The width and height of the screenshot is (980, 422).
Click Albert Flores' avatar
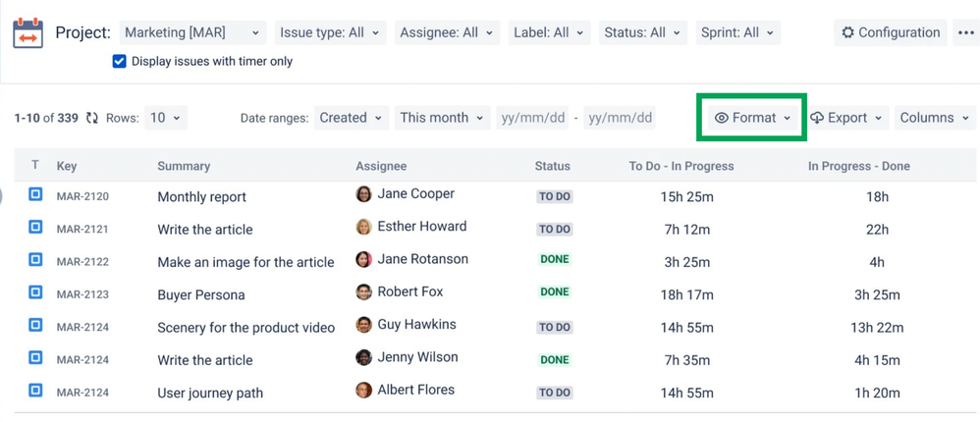(363, 391)
